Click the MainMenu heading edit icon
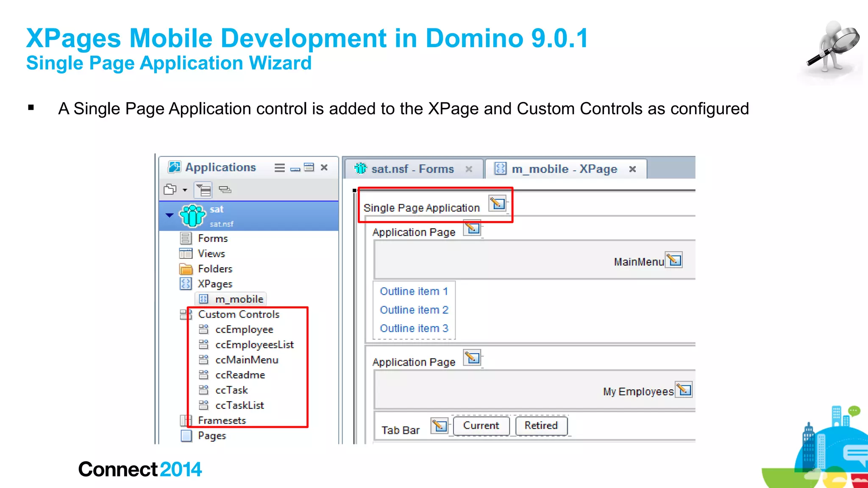The width and height of the screenshot is (868, 488). [x=674, y=260]
